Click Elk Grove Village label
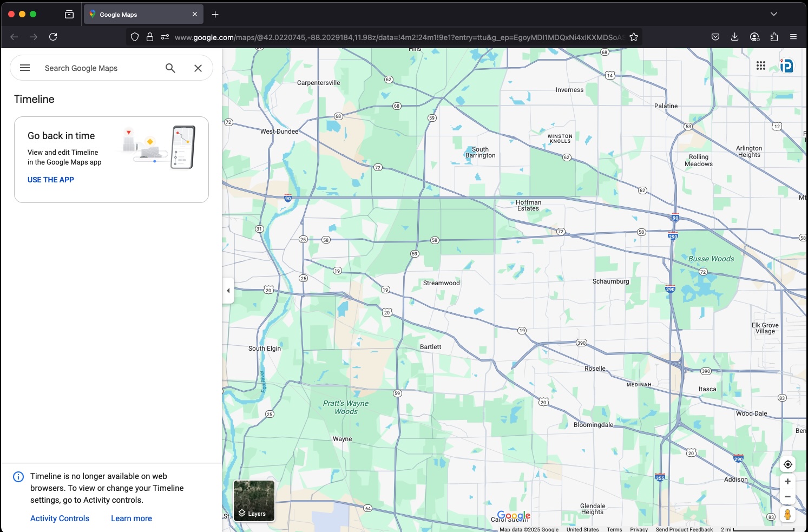Image resolution: width=808 pixels, height=532 pixels. pyautogui.click(x=765, y=328)
